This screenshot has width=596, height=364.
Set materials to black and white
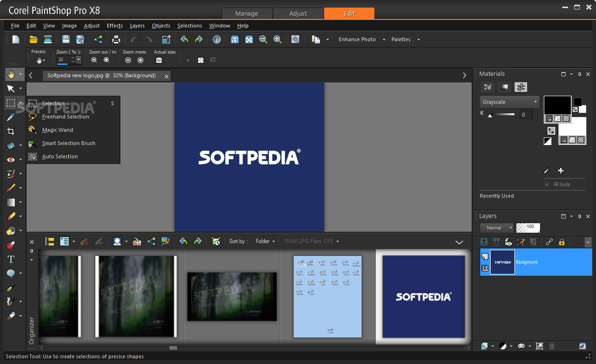548,141
